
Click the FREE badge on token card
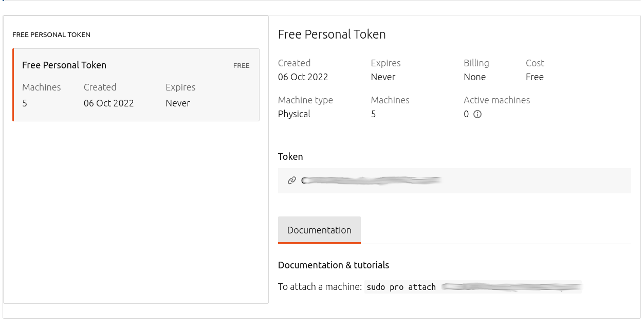point(241,66)
